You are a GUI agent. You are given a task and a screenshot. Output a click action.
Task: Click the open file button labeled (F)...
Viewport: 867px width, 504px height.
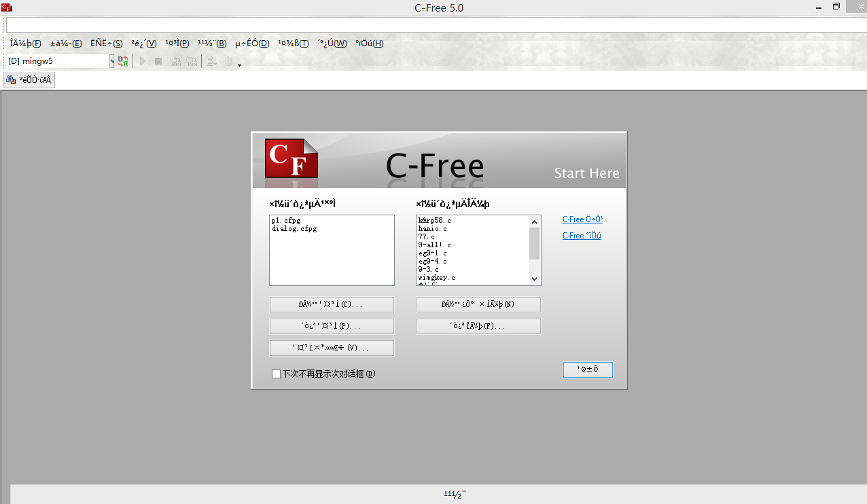tap(478, 327)
